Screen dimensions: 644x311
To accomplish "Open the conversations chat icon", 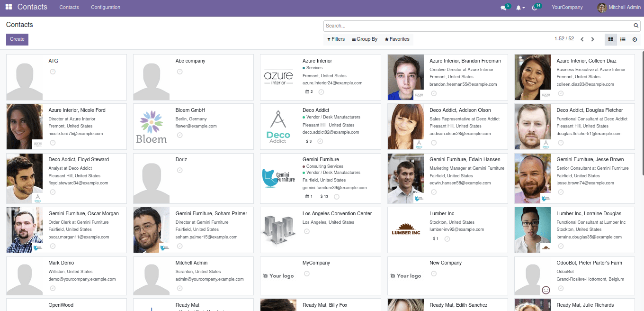I will point(503,8).
